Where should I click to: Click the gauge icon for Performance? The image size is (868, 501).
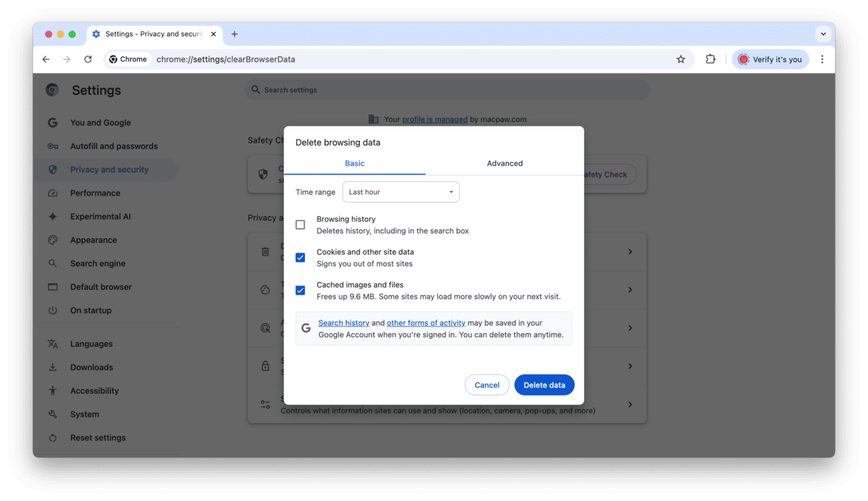click(53, 193)
